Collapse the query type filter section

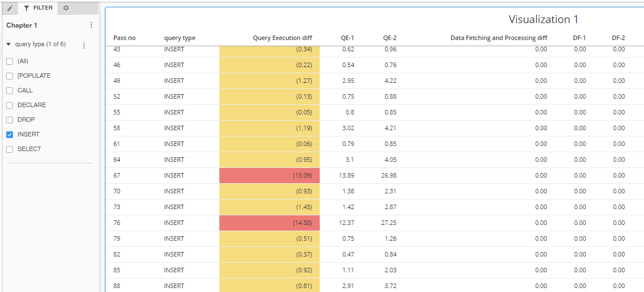click(x=8, y=45)
